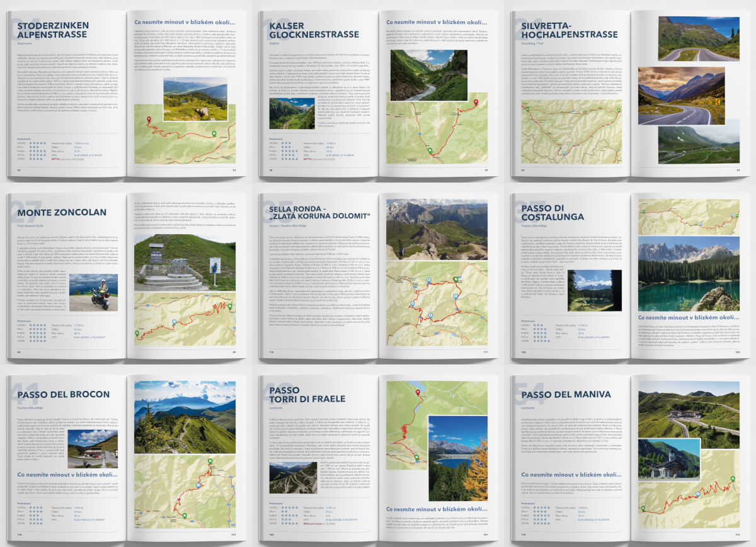The width and height of the screenshot is (756, 547).
Task: Select the heading "SILVRETTA-HOCHALPENSTRASSE"
Action: [570, 30]
